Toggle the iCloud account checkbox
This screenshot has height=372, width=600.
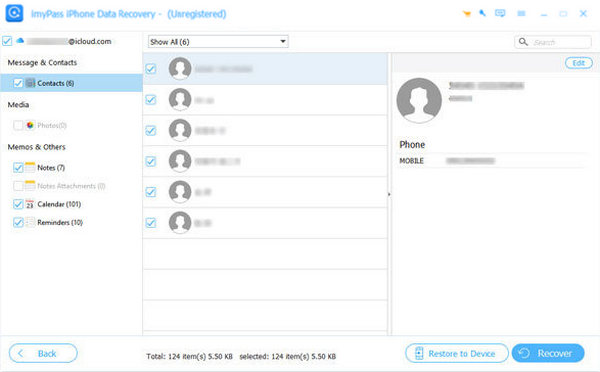pyautogui.click(x=7, y=41)
